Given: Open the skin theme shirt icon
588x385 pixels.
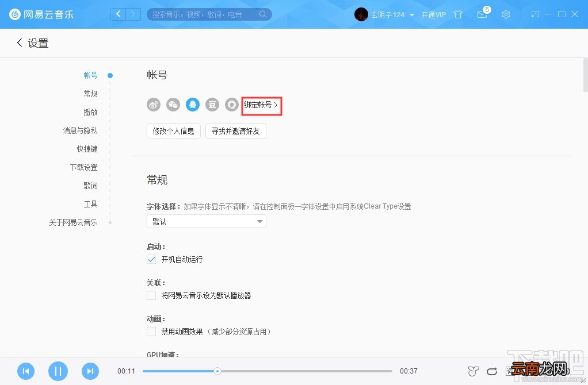Looking at the screenshot, I should pyautogui.click(x=458, y=14).
